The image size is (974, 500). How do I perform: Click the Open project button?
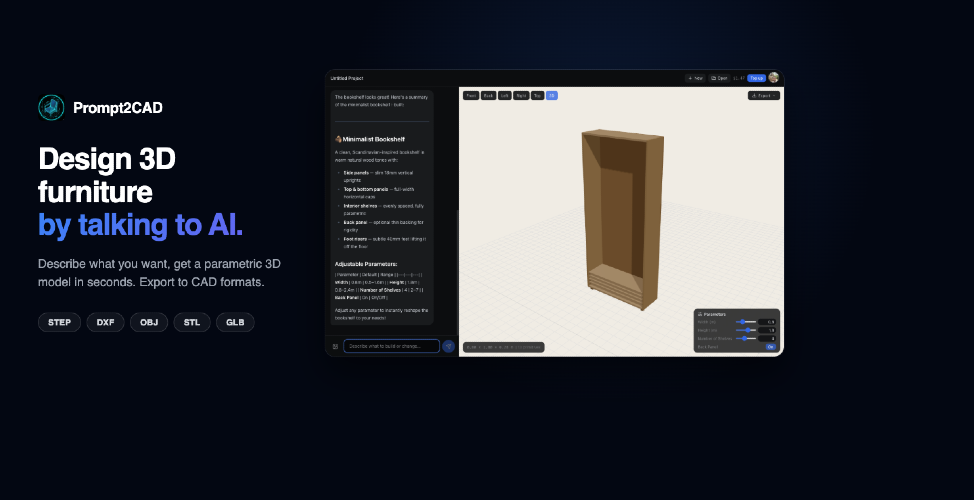coord(719,78)
